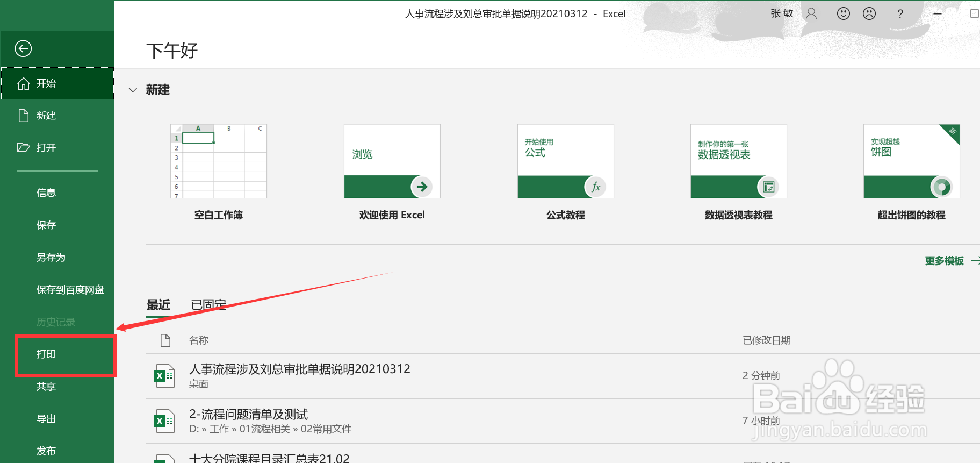Open 更多模板 link

945,261
